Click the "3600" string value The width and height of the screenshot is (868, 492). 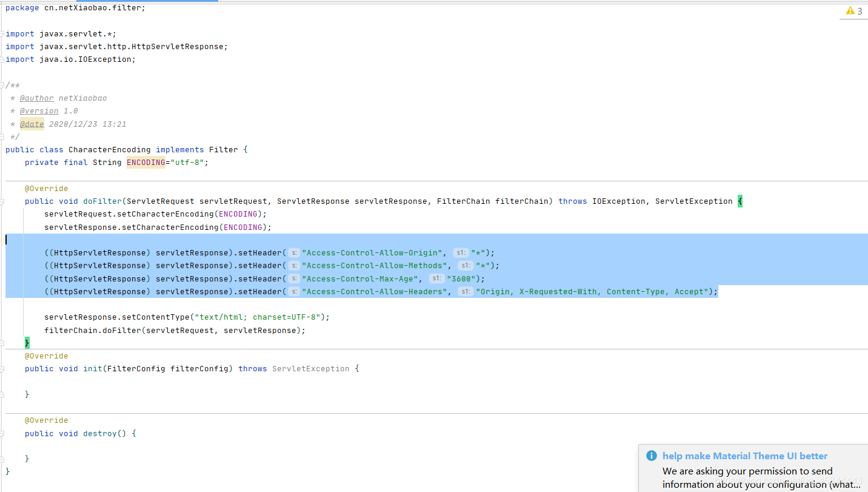tap(461, 278)
